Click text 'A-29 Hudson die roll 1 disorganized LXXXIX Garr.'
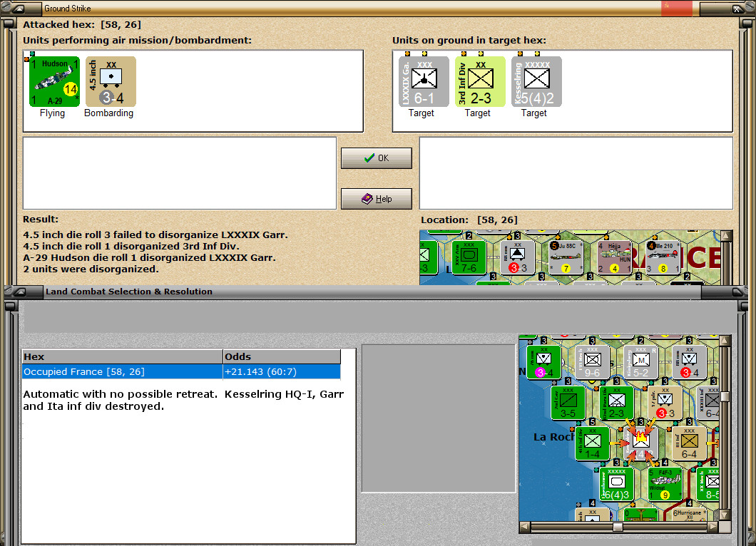Screen dimensions: 756x546 [x=150, y=258]
